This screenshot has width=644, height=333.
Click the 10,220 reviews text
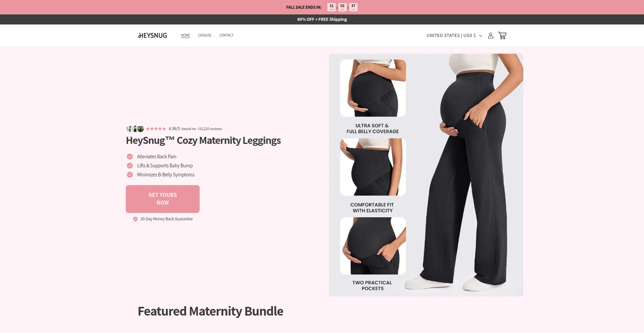click(x=210, y=129)
